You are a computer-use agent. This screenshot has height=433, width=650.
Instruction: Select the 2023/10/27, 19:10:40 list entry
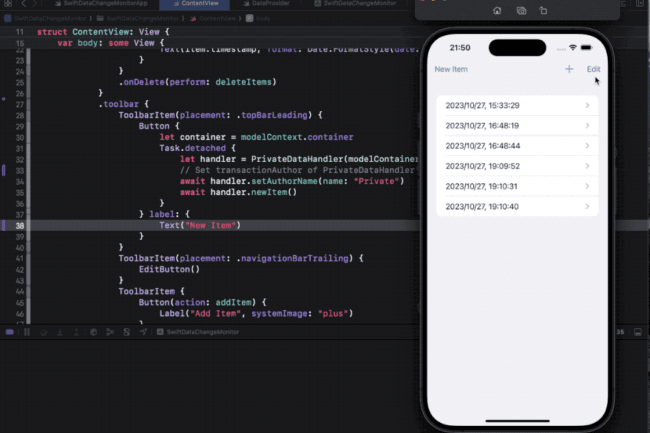[517, 206]
